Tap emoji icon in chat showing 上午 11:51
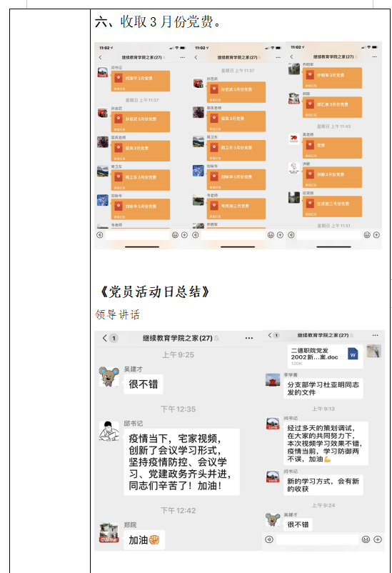Viewport: 392px width, 573px height. coord(367,235)
